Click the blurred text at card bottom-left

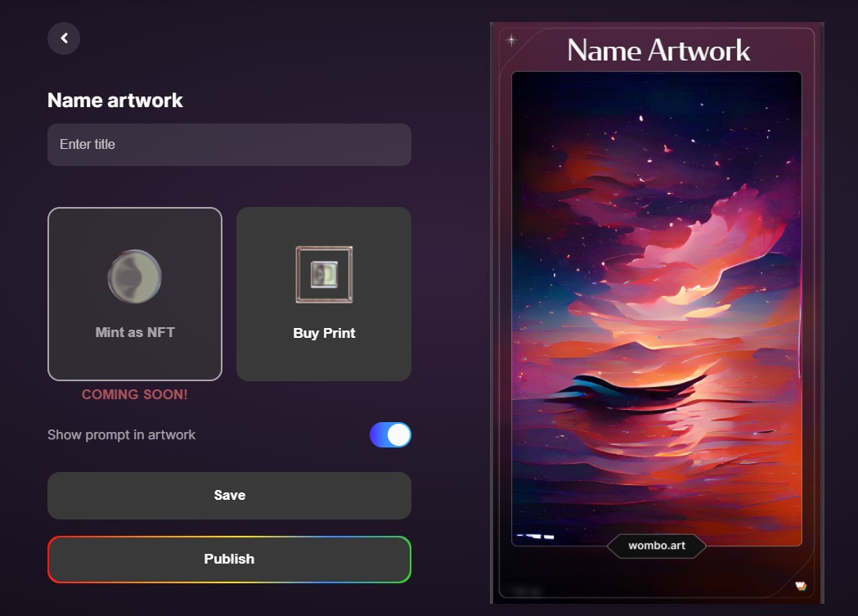tap(522, 589)
